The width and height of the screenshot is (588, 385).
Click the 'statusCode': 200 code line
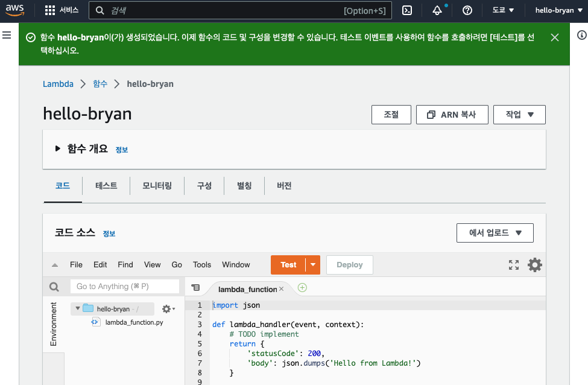(x=286, y=354)
